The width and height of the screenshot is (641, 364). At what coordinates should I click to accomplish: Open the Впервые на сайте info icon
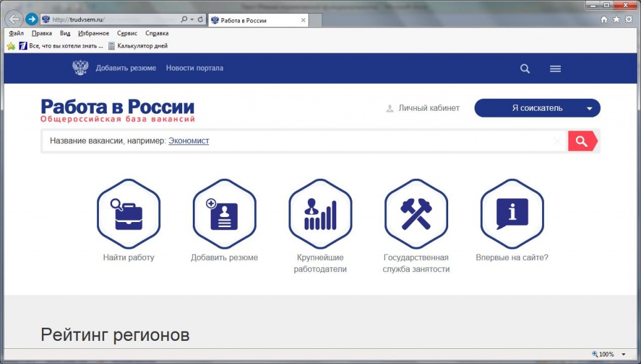(x=512, y=214)
